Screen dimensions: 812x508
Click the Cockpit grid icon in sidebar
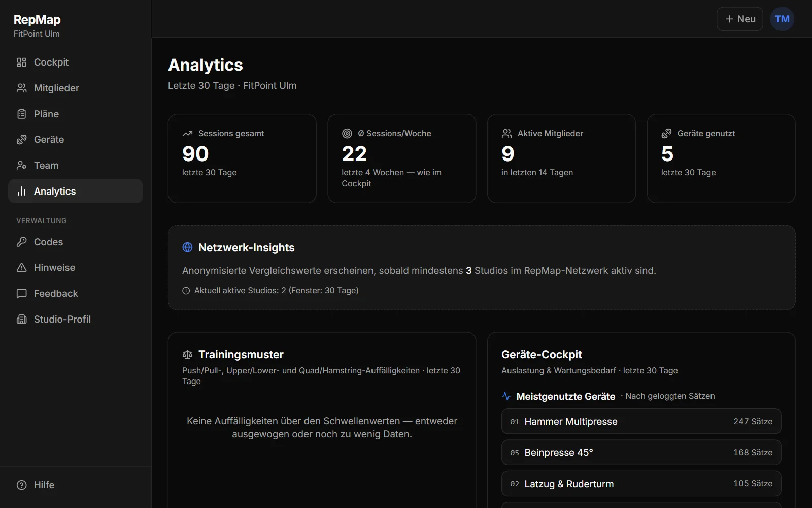(21, 62)
